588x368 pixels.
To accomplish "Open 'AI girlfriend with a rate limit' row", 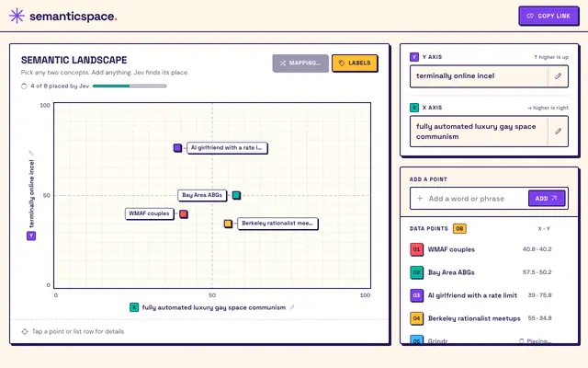I will point(489,295).
